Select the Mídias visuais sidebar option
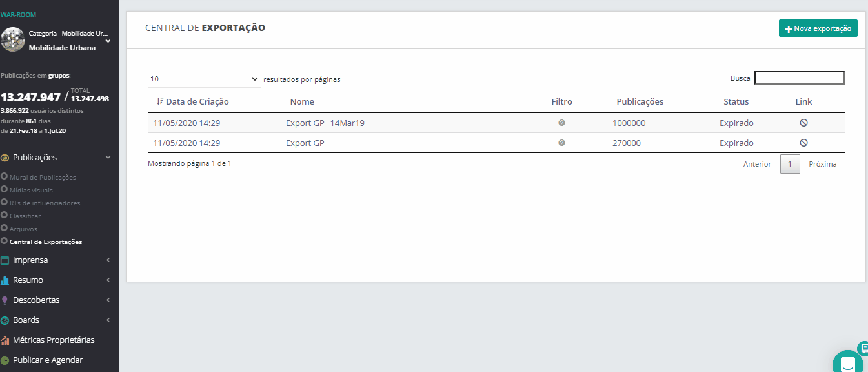868x372 pixels. click(31, 190)
